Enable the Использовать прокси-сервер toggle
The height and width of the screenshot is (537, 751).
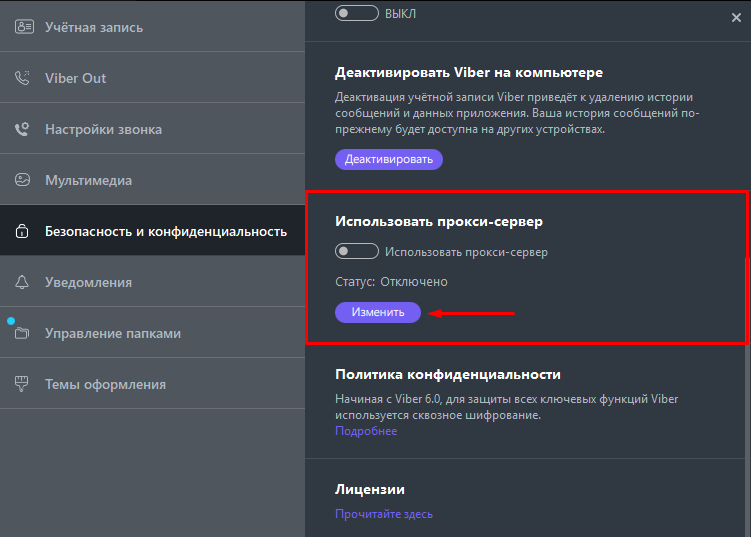point(357,251)
